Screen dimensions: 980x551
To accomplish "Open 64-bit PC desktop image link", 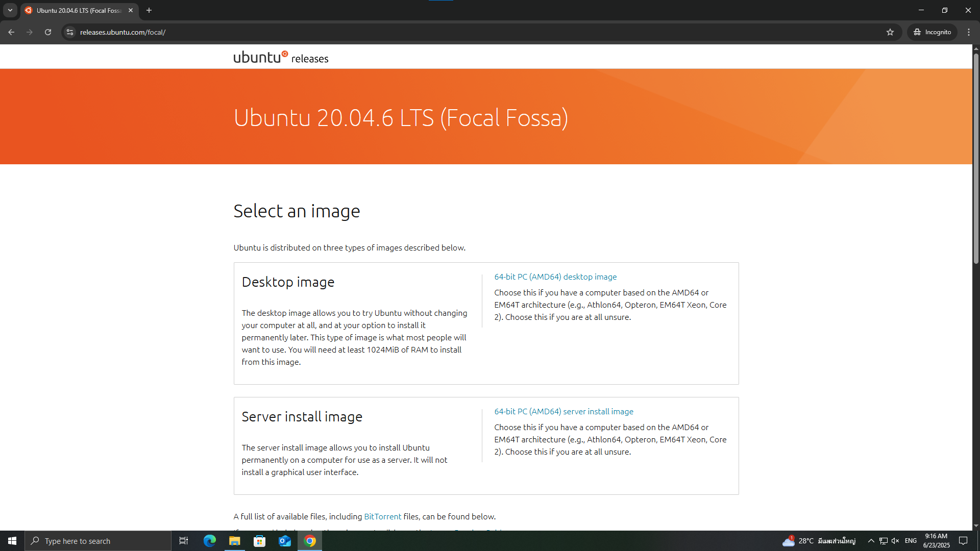I will (555, 277).
